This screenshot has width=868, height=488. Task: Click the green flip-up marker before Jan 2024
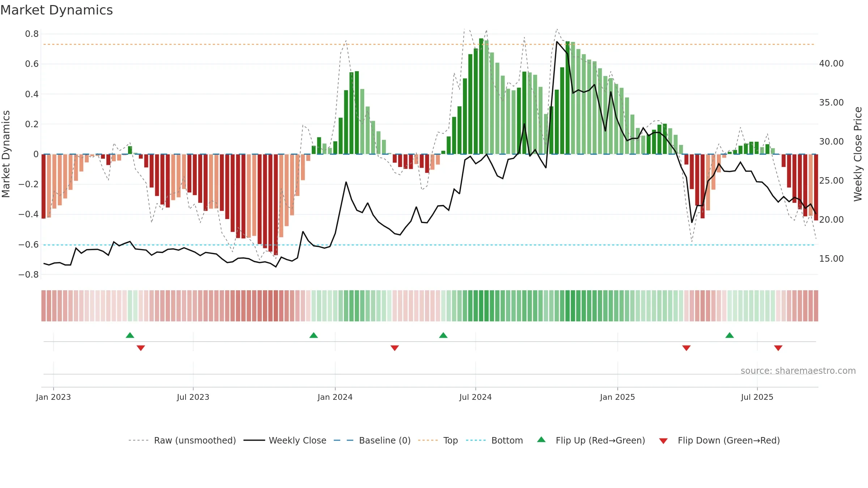pyautogui.click(x=314, y=335)
